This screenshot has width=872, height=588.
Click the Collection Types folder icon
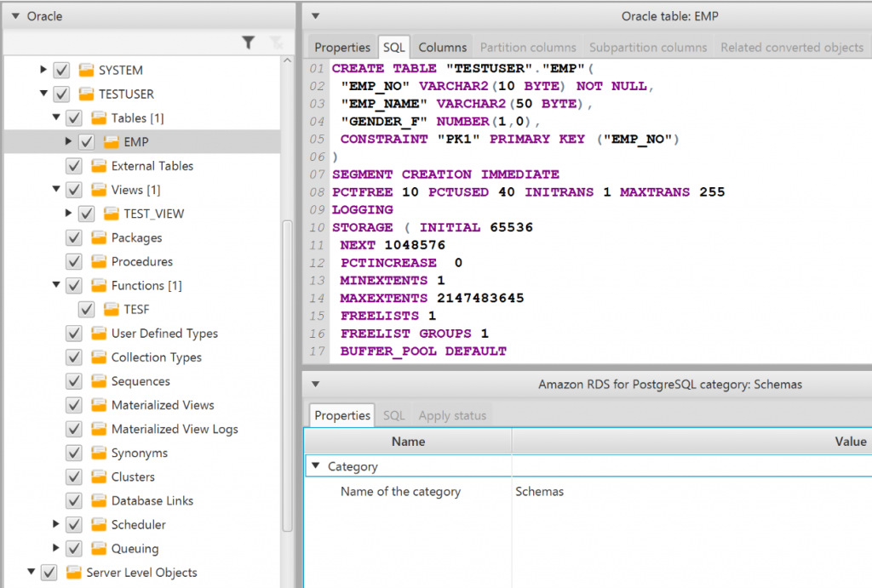pyautogui.click(x=99, y=357)
